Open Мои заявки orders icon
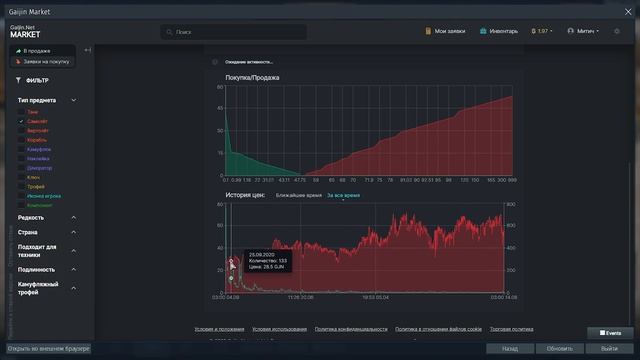 point(428,31)
